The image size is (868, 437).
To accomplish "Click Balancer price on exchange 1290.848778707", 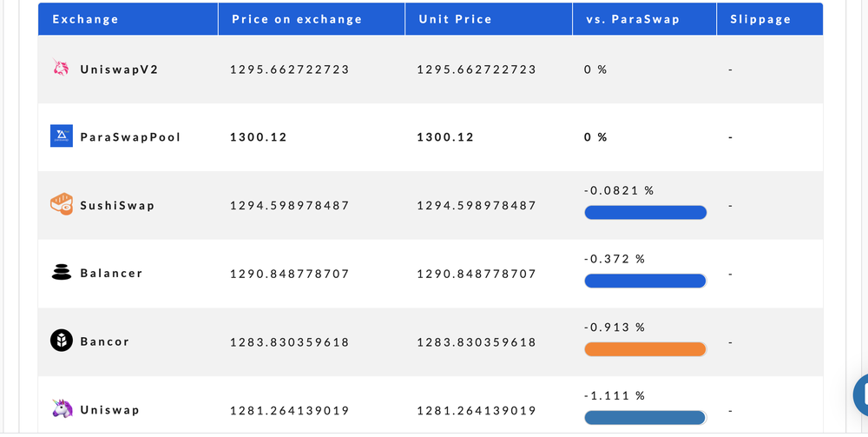I will pos(290,274).
